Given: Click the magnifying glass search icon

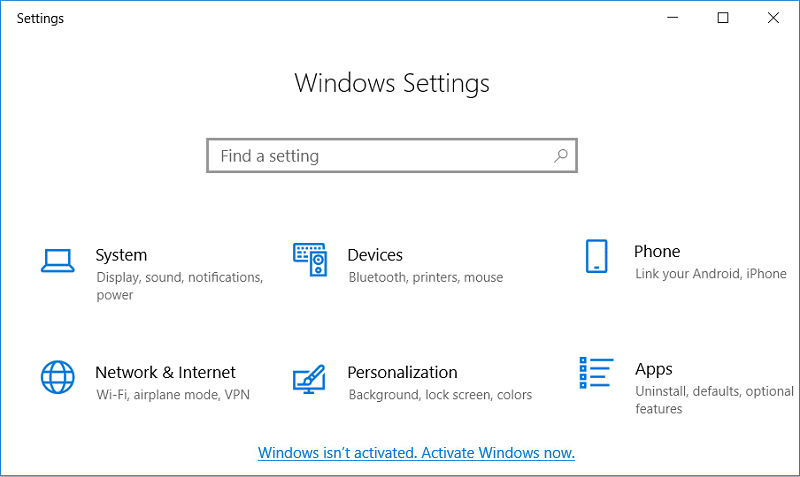Looking at the screenshot, I should (x=561, y=156).
